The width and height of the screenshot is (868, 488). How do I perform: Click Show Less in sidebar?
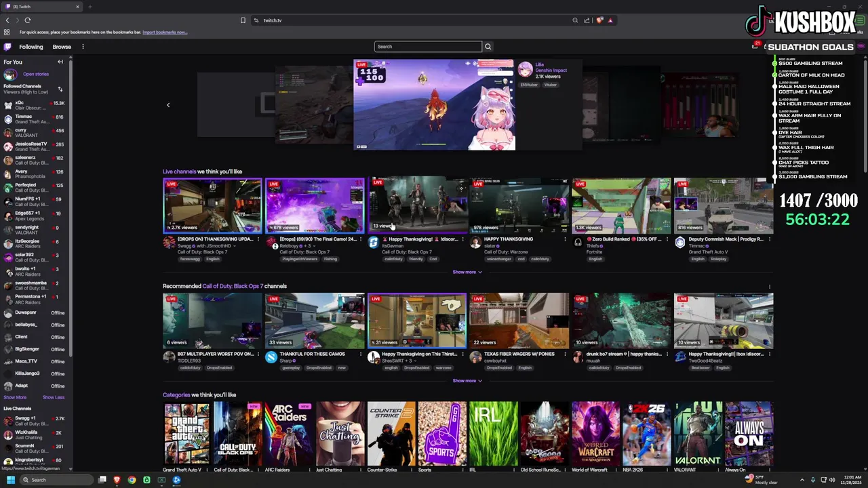[54, 397]
